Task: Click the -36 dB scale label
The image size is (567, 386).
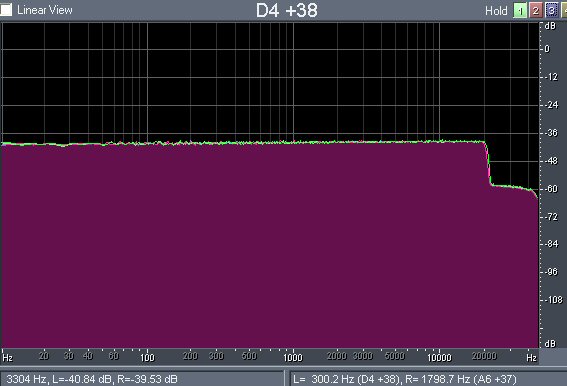Action: tap(551, 133)
